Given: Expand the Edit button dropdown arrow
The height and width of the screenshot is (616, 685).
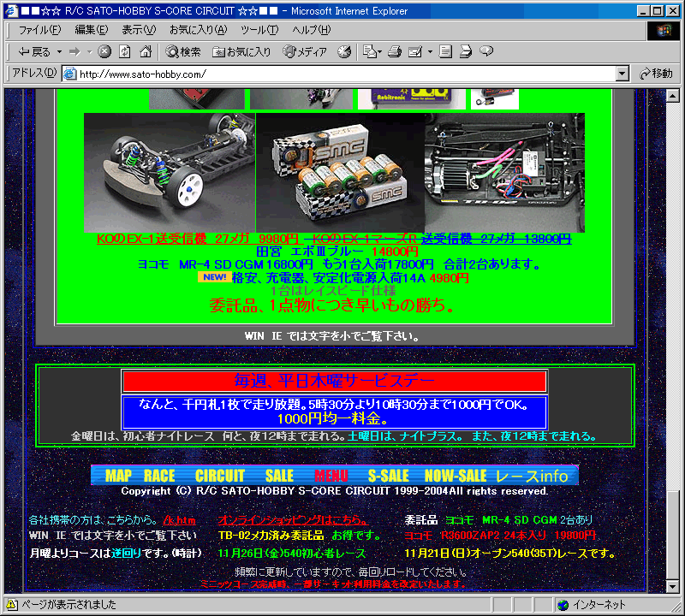Looking at the screenshot, I should [430, 52].
